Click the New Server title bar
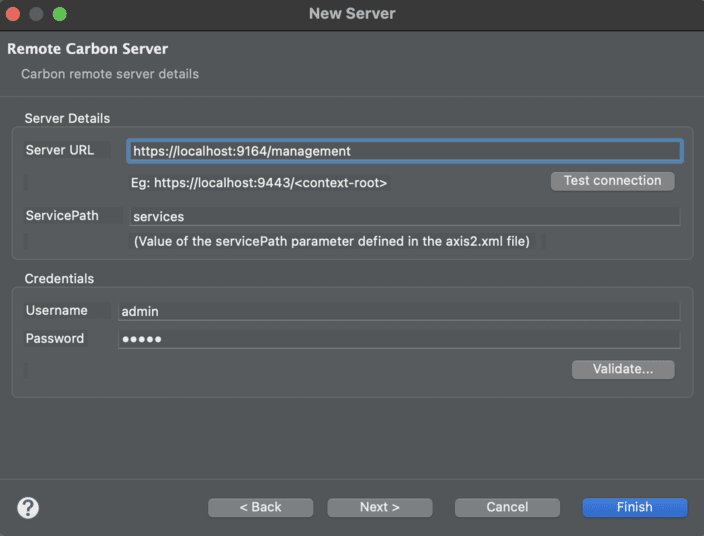This screenshot has height=536, width=704. (352, 14)
